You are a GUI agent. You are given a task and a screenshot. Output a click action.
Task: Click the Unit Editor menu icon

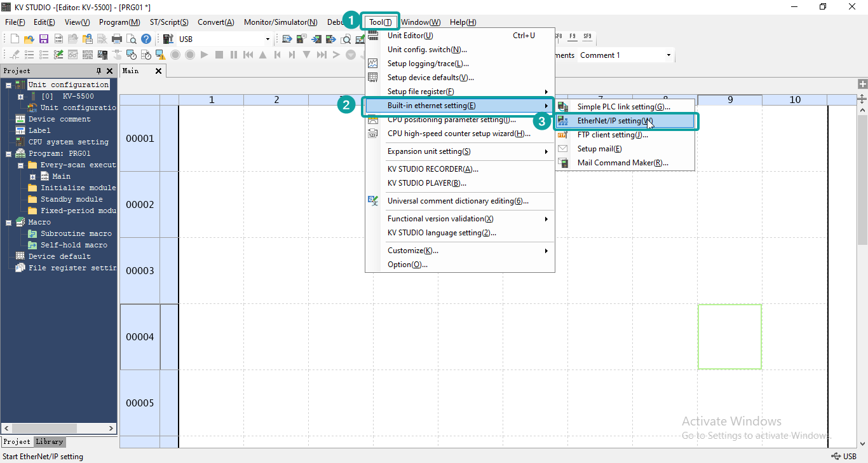point(373,36)
